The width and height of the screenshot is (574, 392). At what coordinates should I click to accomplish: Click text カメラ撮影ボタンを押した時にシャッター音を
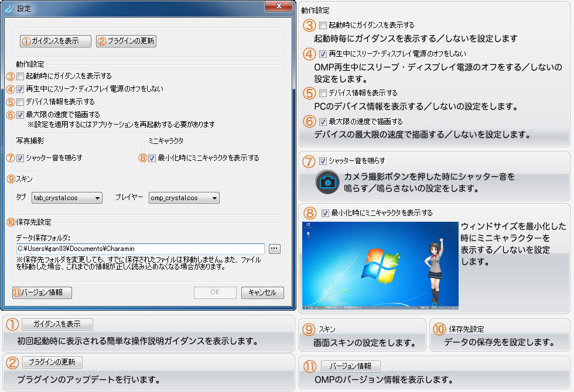click(x=429, y=177)
